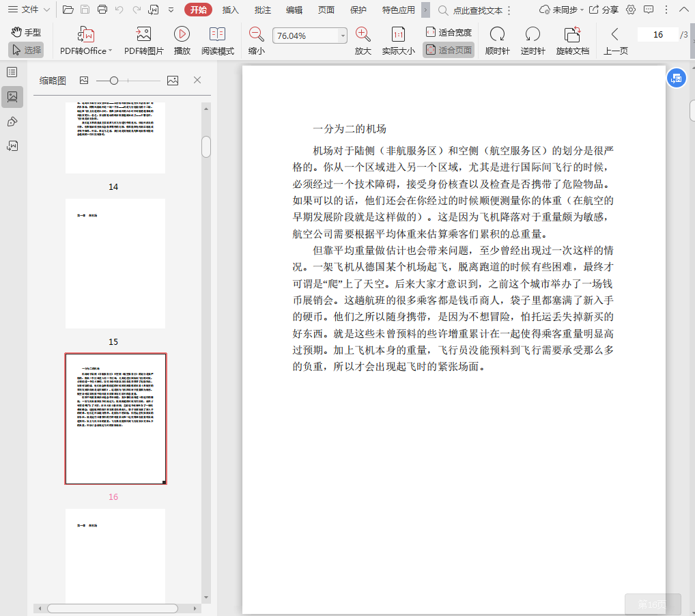Click the 播放 slideshow icon
The image size is (695, 616).
182,35
